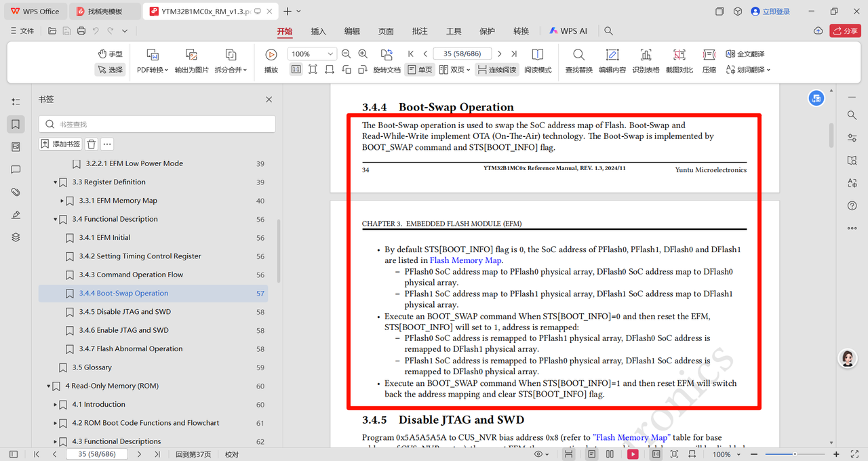868x461 pixels.
Task: Click the Flash Memory Map link in the bullet list
Action: [465, 260]
